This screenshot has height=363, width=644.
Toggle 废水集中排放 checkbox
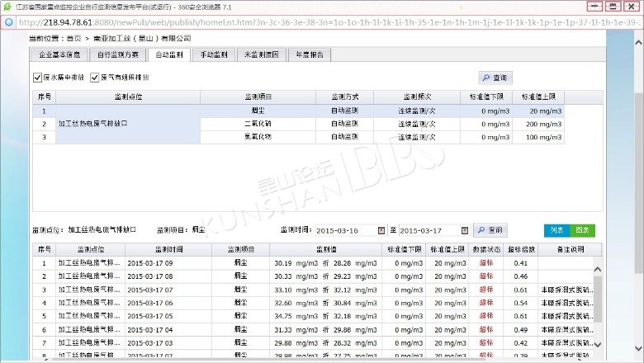tap(38, 78)
